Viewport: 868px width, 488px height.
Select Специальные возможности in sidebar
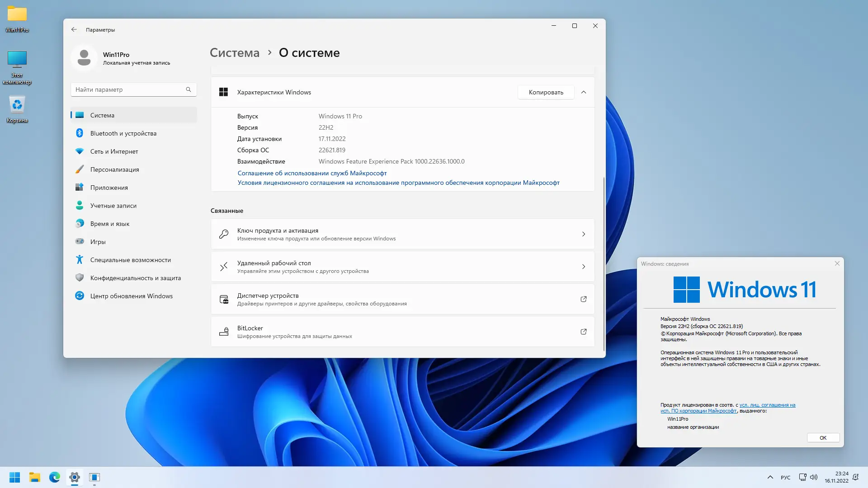tap(130, 260)
